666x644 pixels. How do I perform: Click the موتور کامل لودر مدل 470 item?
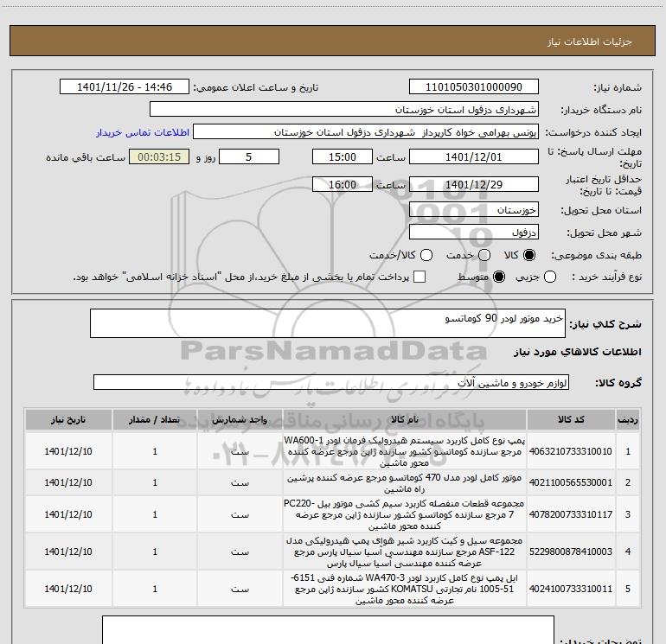405,483
